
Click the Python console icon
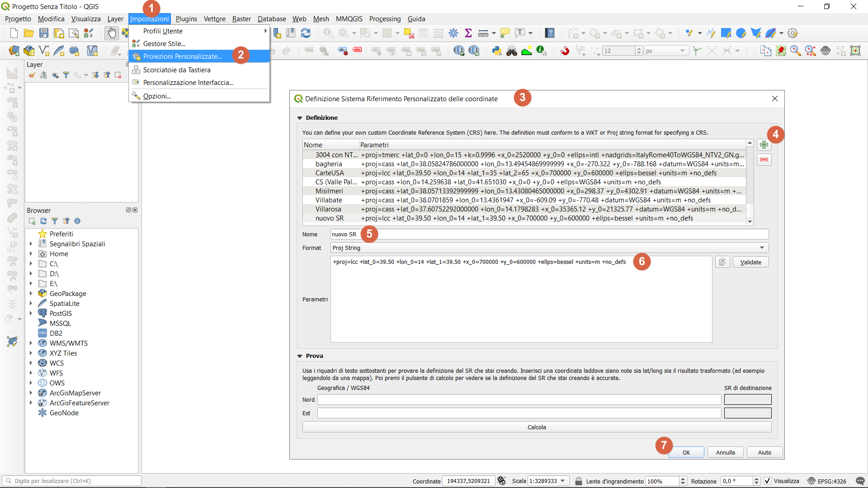pos(497,51)
